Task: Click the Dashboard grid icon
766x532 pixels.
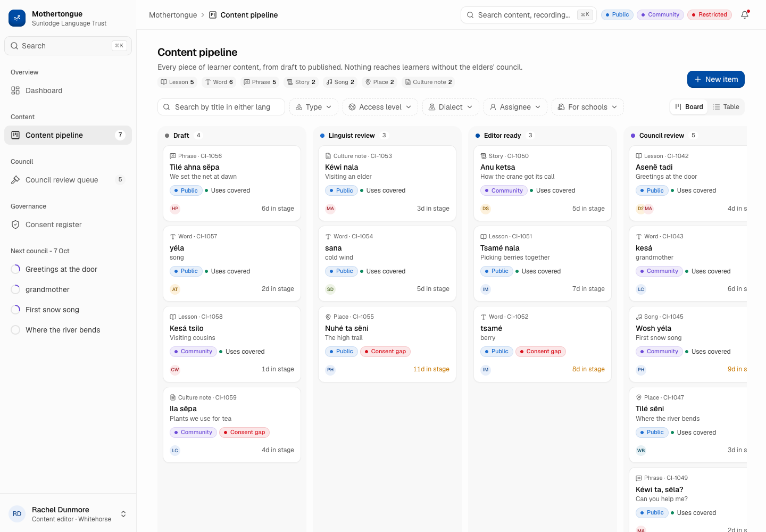Action: (15, 90)
